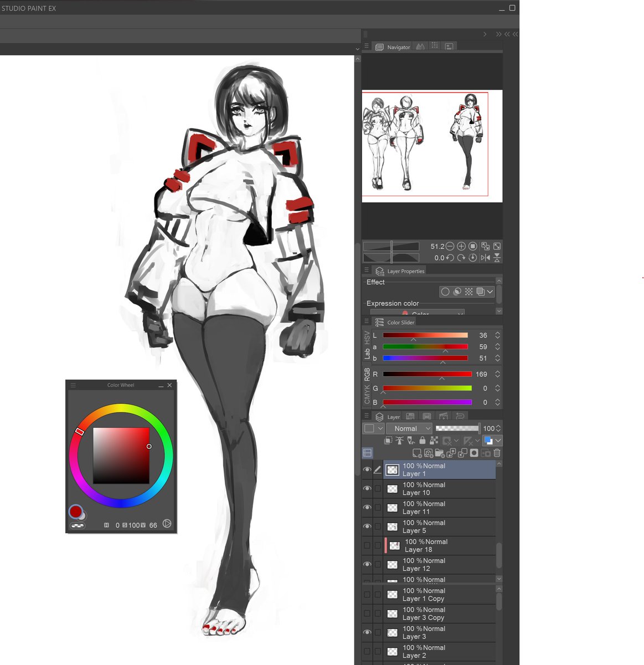Image resolution: width=644 pixels, height=665 pixels.
Task: Switch to the Layer Properties tab
Action: pyautogui.click(x=400, y=271)
